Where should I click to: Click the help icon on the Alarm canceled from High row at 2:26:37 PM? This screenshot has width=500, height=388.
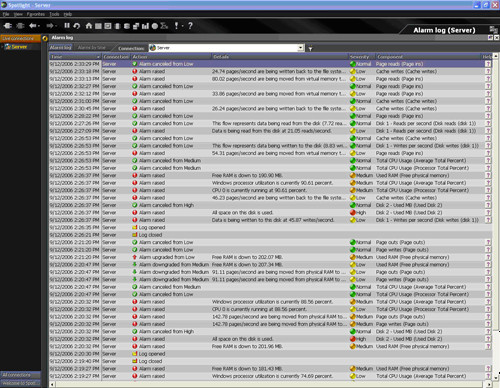pyautogui.click(x=488, y=205)
